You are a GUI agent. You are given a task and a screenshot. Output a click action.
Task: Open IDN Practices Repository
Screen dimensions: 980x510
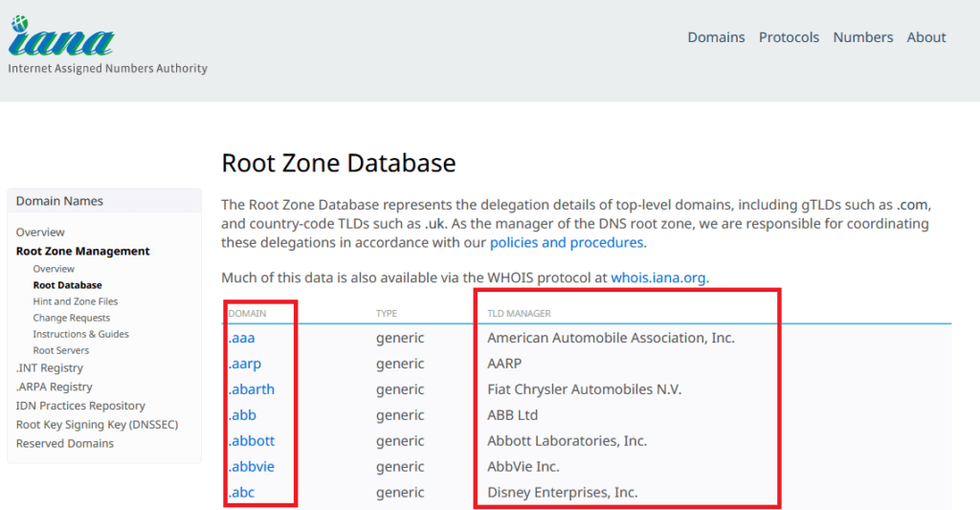coord(80,406)
